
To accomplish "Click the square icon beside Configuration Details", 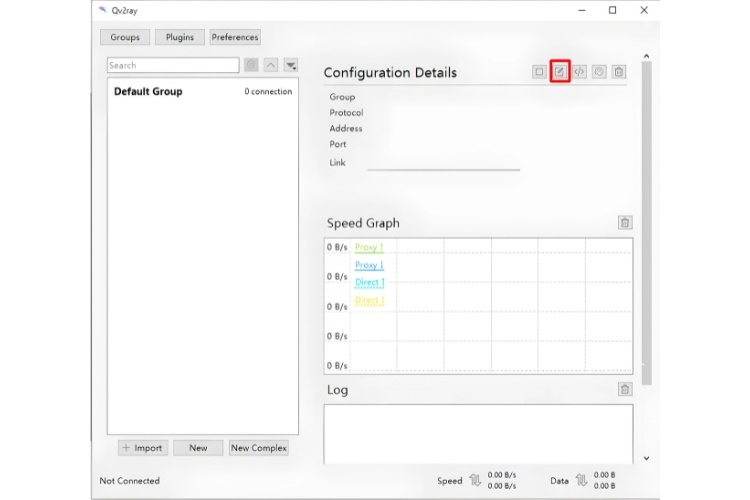I will pos(539,72).
